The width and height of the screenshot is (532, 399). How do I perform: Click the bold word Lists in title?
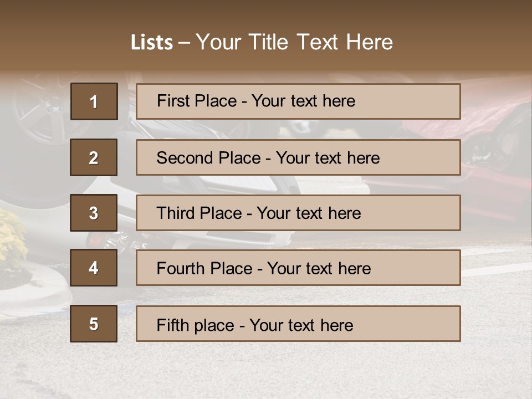click(152, 42)
